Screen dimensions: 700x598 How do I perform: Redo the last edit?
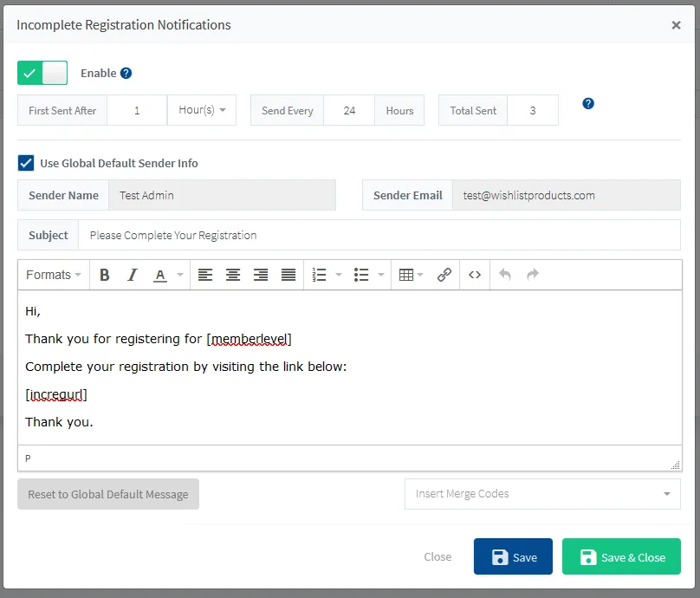point(533,275)
